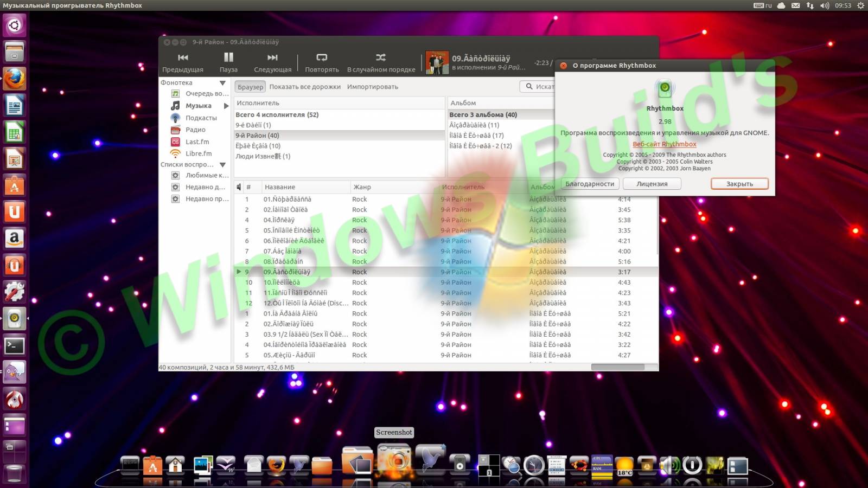Open the play queue in sidebar

[x=200, y=93]
